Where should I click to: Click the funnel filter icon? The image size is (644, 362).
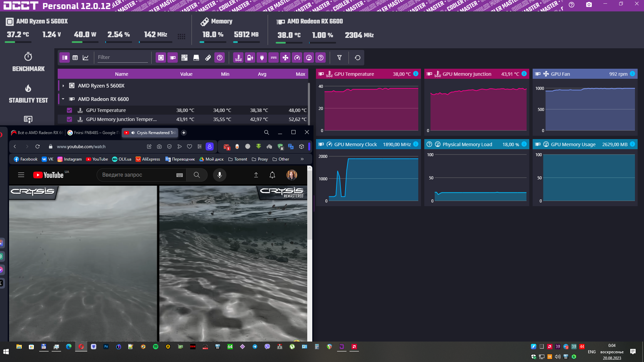click(339, 58)
